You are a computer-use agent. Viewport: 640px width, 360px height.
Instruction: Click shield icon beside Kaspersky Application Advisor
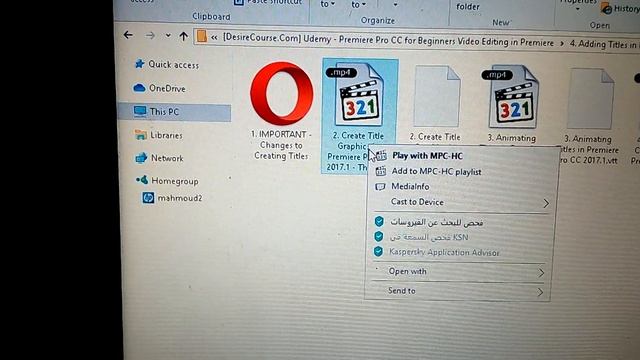pyautogui.click(x=378, y=251)
